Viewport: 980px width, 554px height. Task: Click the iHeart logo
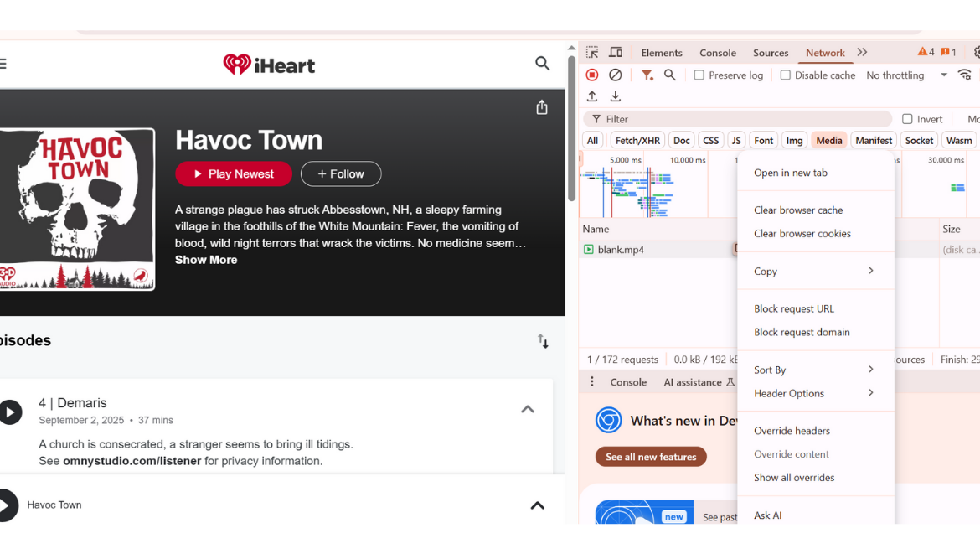269,65
